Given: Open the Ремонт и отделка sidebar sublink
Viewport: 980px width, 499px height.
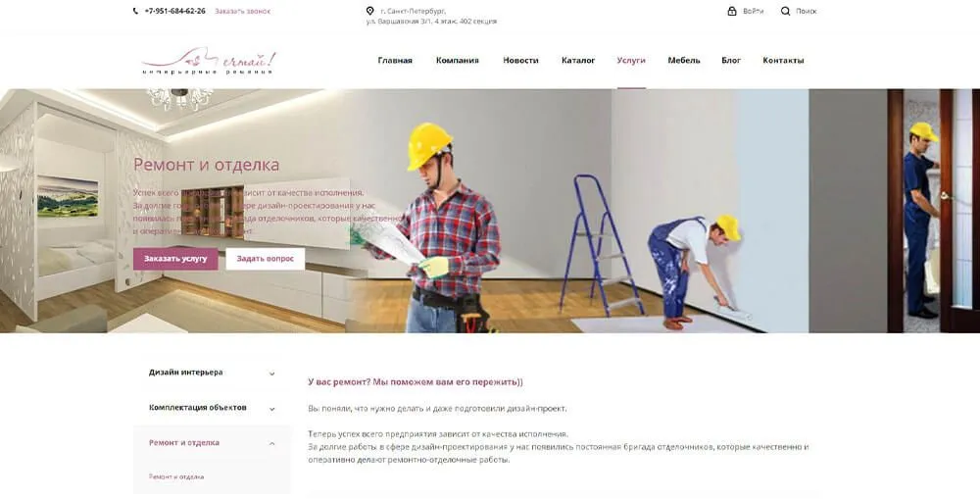Looking at the screenshot, I should coord(176,477).
